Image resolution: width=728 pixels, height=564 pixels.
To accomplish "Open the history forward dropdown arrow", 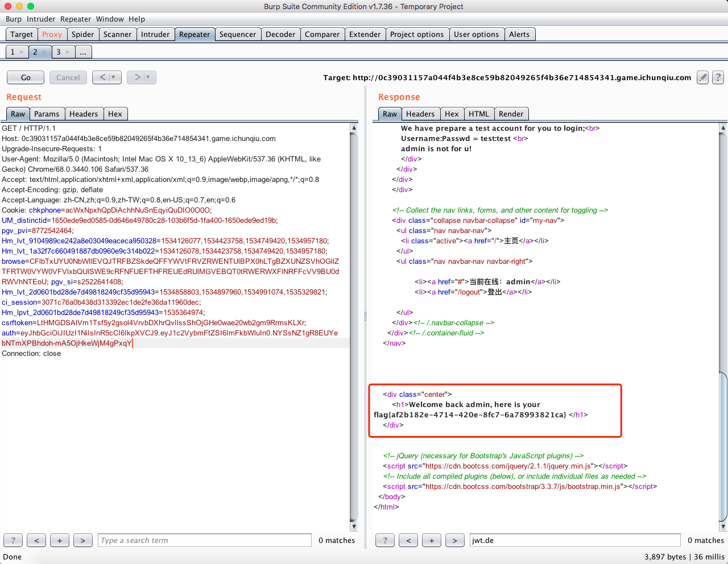I will 148,77.
